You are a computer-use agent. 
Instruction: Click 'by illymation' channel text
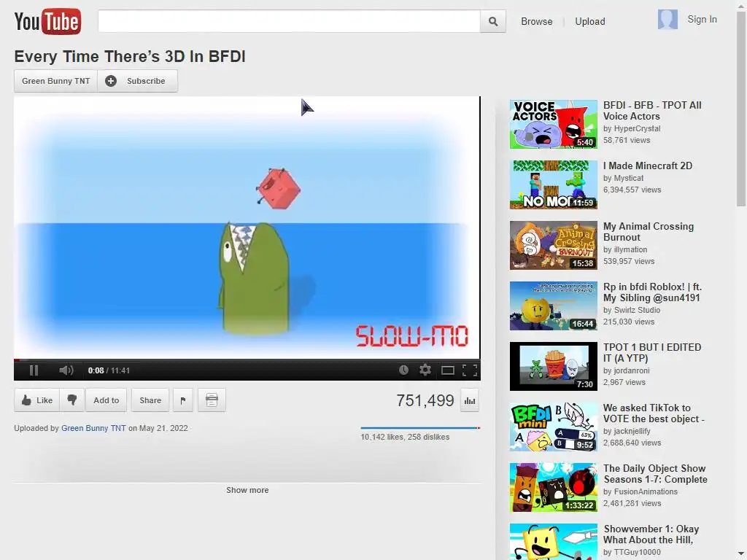coord(625,249)
